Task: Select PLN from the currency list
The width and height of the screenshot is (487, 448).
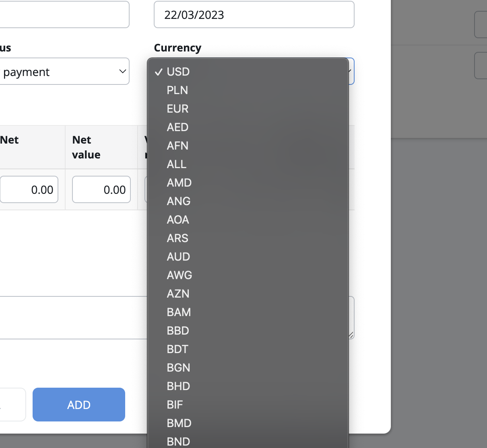Action: point(177,90)
